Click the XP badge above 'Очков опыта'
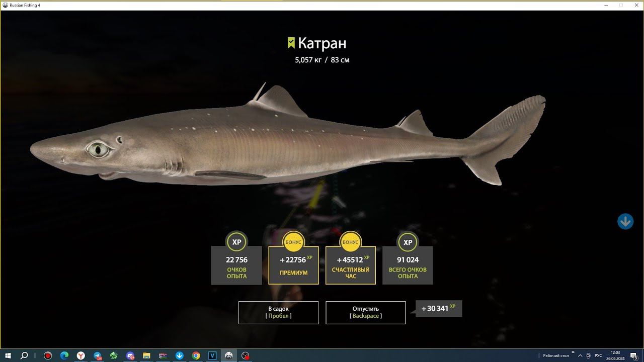 coord(236,242)
